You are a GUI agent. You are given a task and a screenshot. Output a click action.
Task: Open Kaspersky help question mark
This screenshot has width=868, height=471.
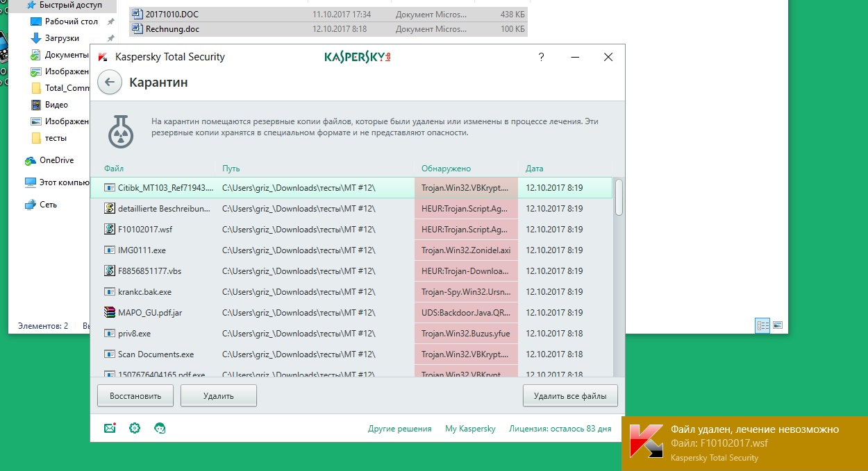(x=542, y=57)
